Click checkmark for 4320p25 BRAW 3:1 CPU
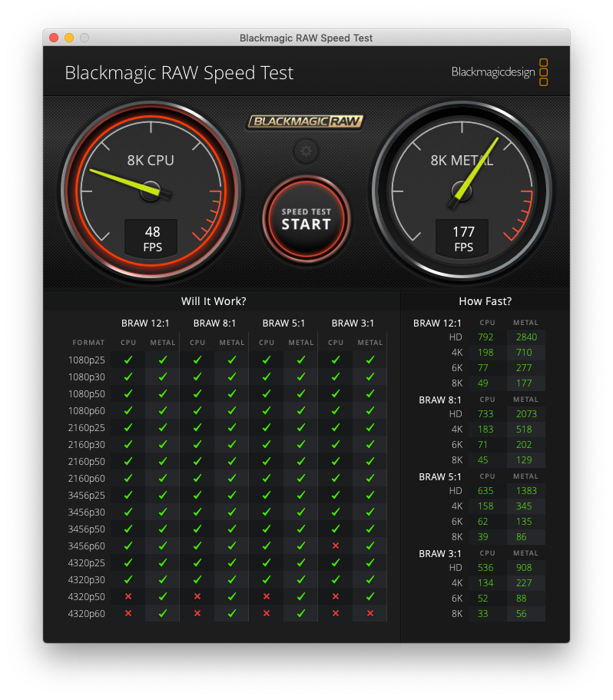 click(336, 562)
